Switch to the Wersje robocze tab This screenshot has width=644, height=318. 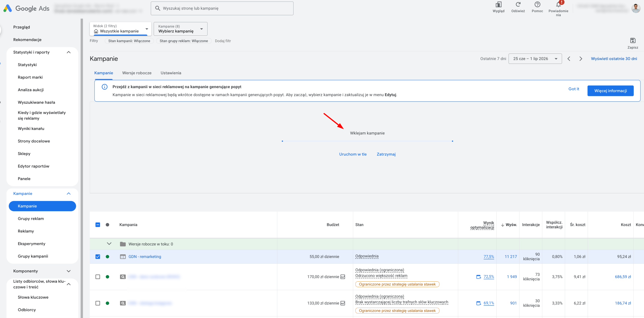(x=137, y=73)
